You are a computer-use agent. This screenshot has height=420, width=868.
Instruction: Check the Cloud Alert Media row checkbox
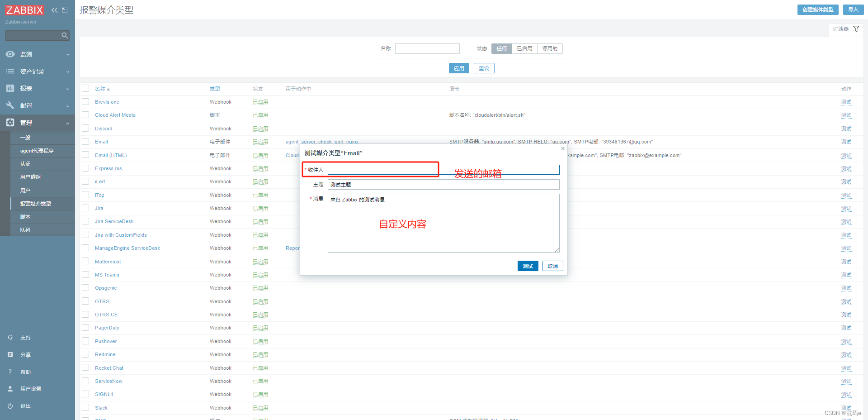85,115
